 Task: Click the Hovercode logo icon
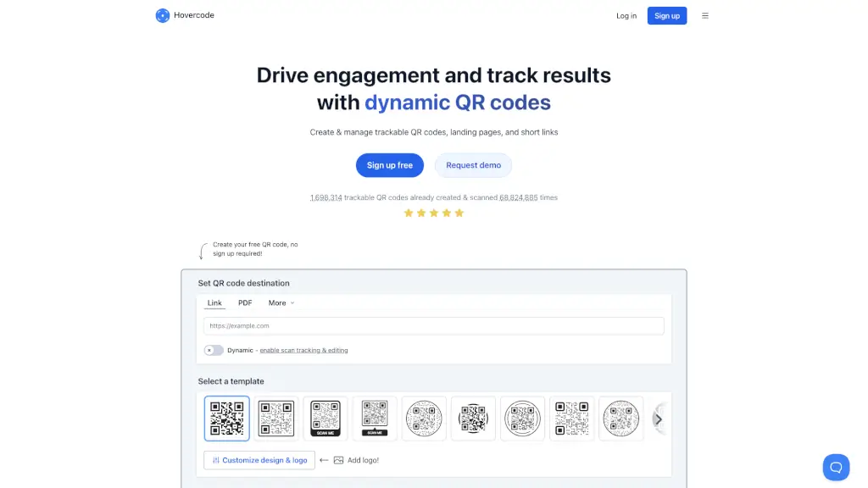click(163, 15)
